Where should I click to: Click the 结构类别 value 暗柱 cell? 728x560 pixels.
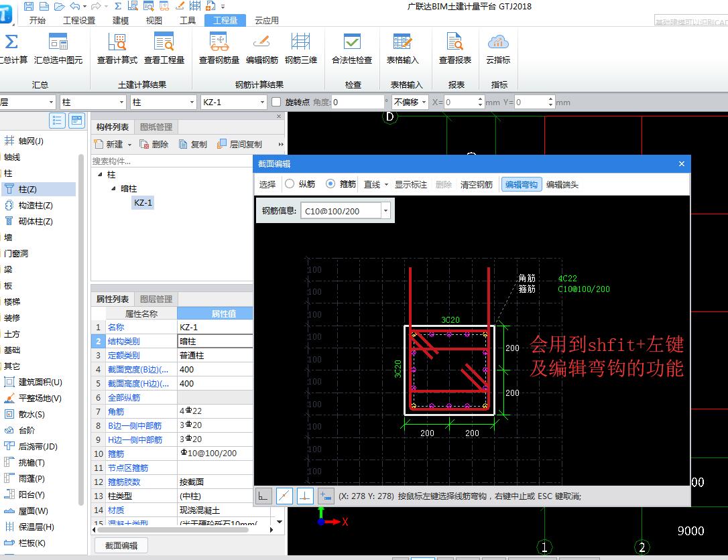click(215, 342)
